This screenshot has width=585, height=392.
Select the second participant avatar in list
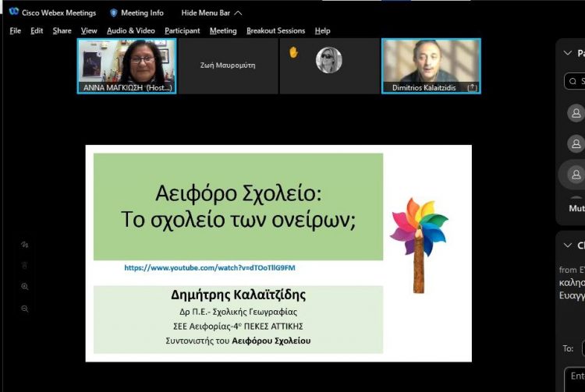(x=576, y=143)
